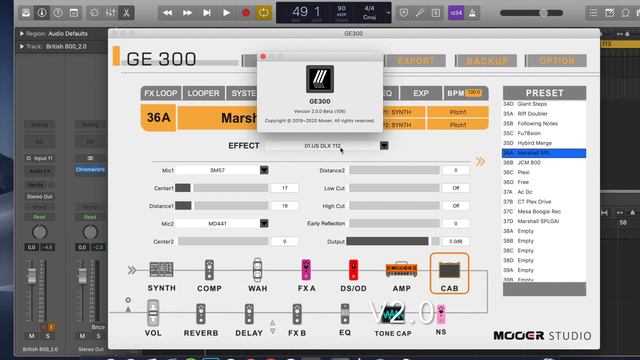Solo the Stereo Out channel strip

coord(98,336)
